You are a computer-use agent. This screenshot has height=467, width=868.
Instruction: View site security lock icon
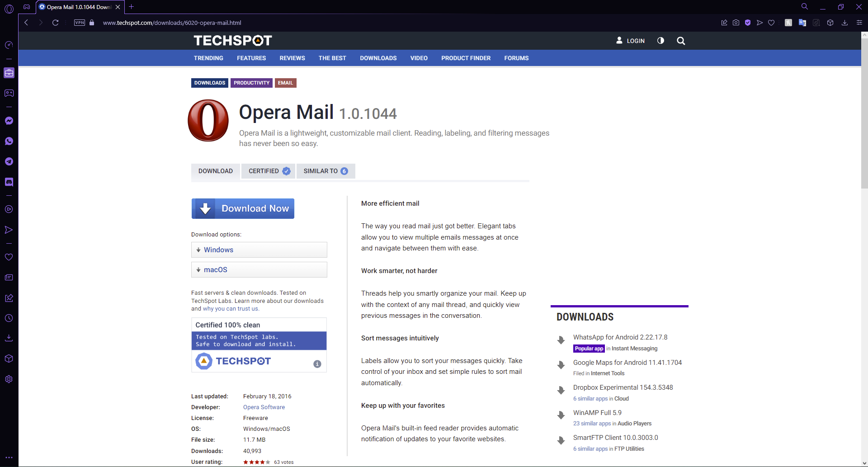click(92, 23)
